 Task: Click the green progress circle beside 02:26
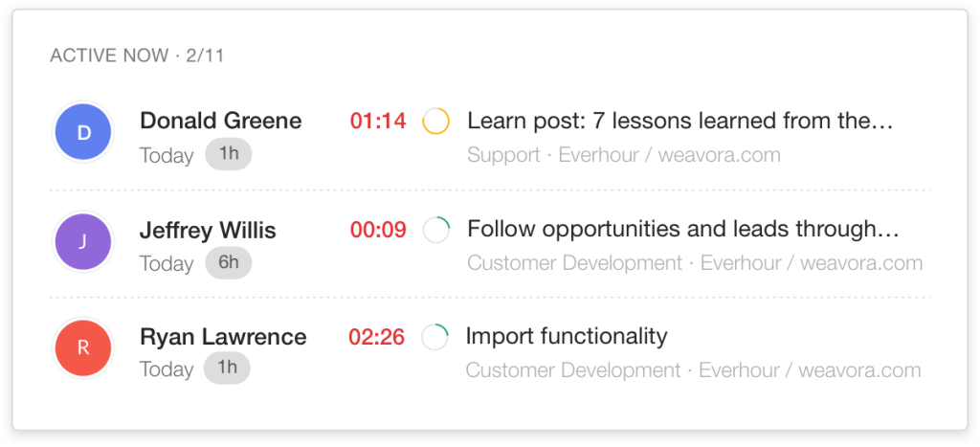pyautogui.click(x=434, y=337)
